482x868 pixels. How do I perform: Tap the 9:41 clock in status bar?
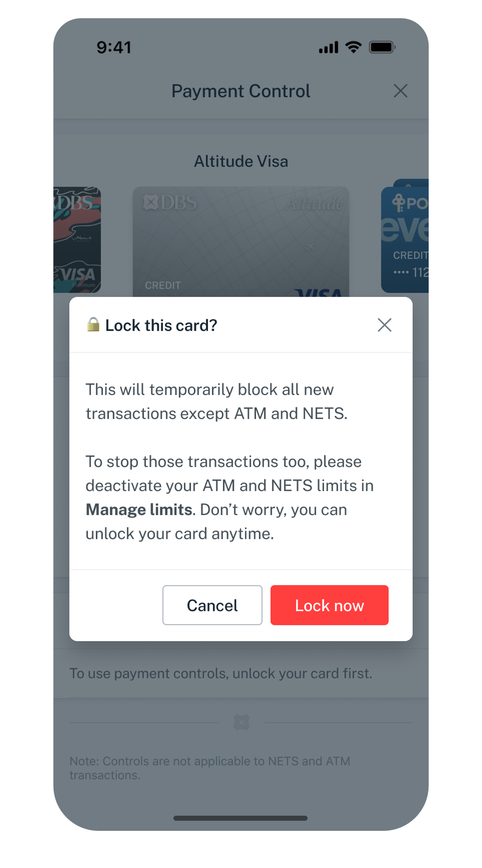114,47
